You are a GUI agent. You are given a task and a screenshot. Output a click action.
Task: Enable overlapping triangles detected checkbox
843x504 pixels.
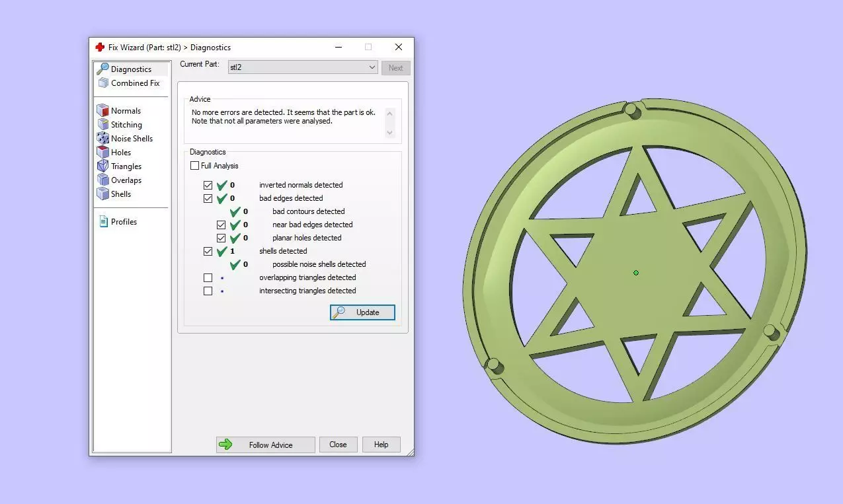208,278
